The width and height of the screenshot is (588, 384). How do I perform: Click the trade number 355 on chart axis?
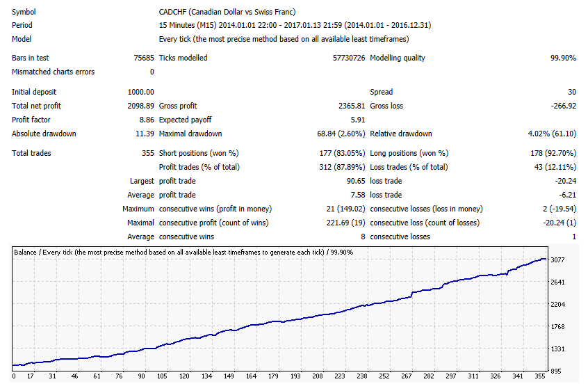coord(540,376)
